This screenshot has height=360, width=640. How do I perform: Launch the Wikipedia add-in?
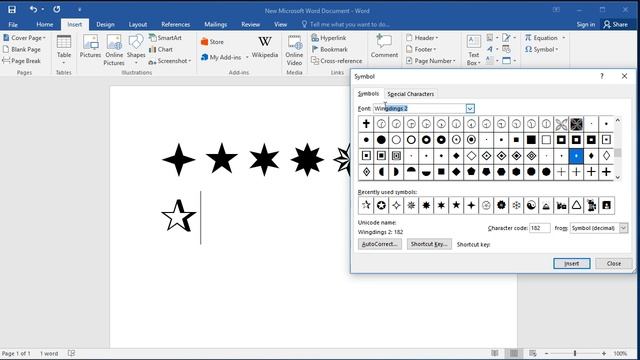pos(264,47)
